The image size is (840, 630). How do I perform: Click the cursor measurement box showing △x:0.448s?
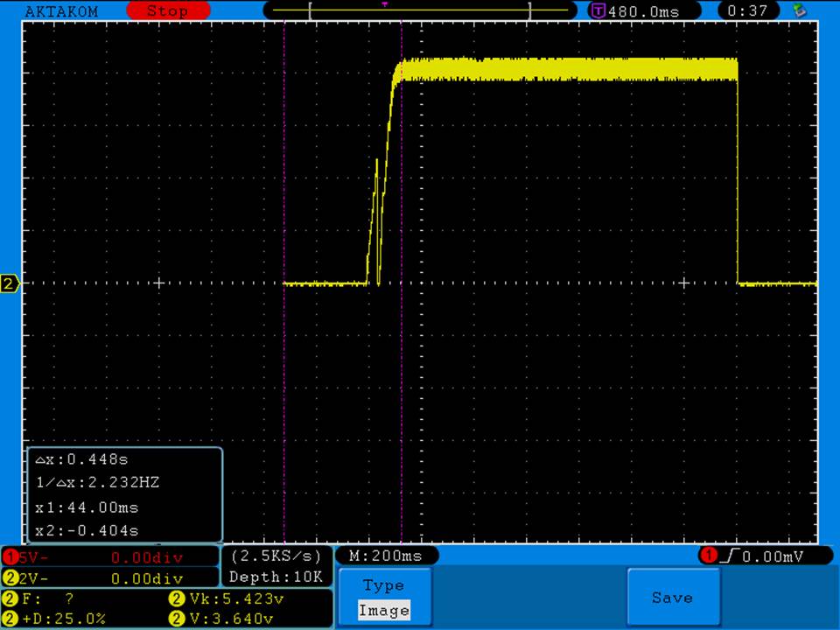click(124, 494)
